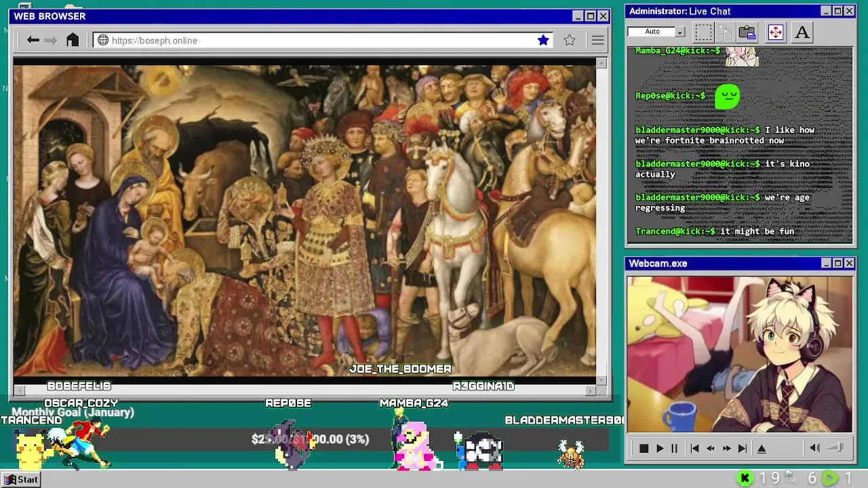
Task: Click the green smiley emote from Rep0se
Action: 727,96
